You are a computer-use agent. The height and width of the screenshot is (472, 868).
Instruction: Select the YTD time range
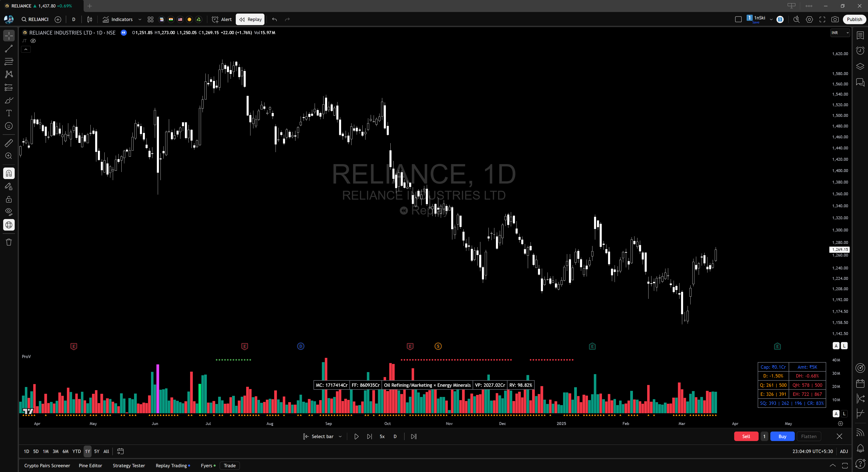click(x=76, y=451)
